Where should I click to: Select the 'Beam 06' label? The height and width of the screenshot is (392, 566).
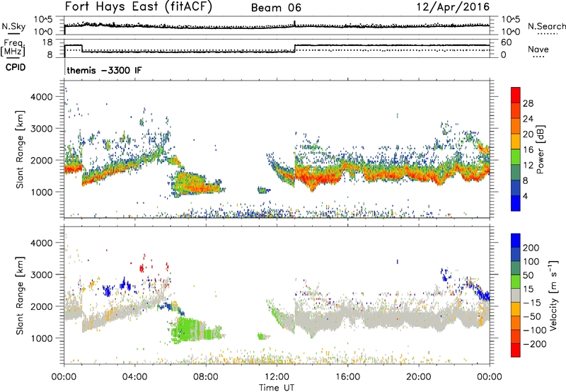click(276, 8)
